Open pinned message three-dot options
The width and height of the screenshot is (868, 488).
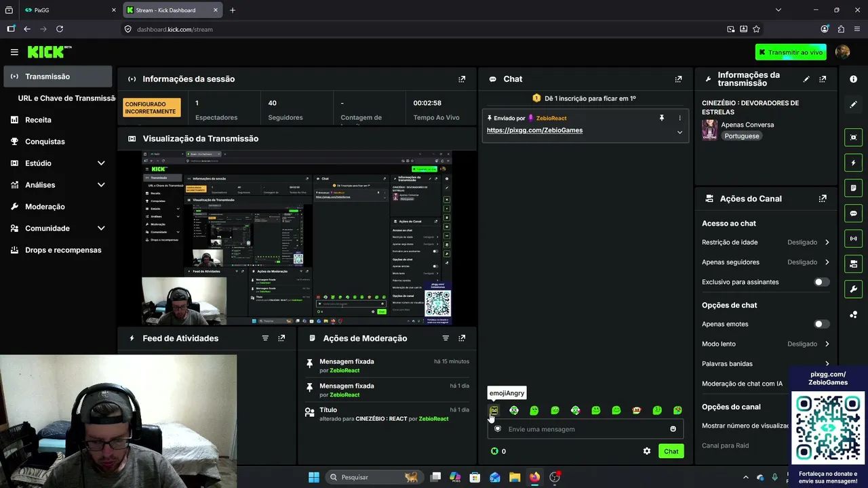click(x=679, y=118)
